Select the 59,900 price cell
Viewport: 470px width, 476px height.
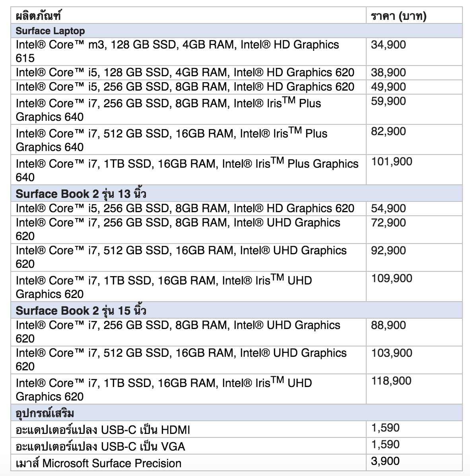[x=388, y=101]
